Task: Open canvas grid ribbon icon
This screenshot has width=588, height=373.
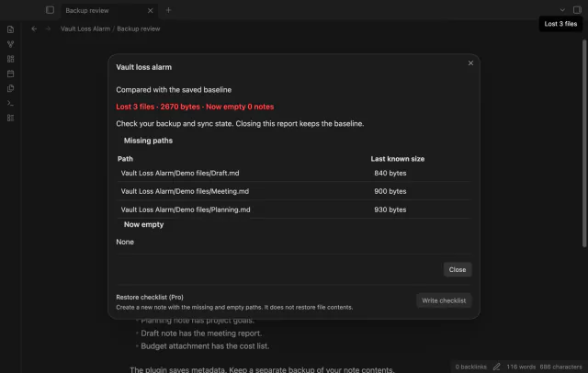Action: (x=10, y=59)
